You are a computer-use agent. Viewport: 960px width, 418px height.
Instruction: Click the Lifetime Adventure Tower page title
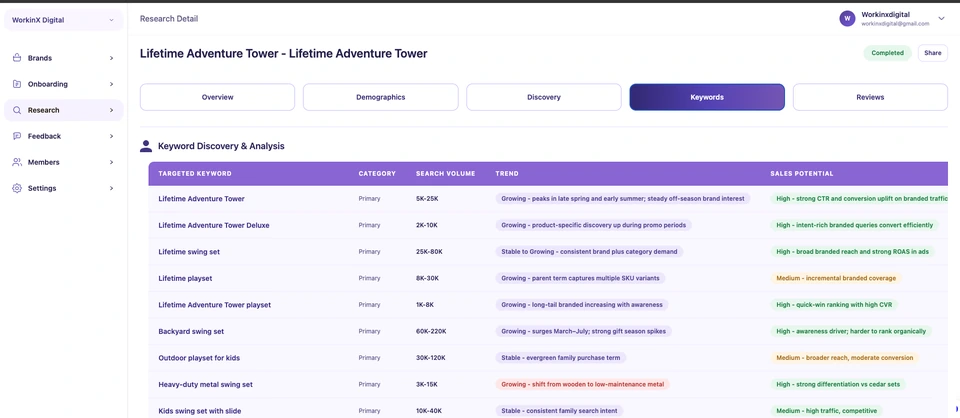pos(283,54)
